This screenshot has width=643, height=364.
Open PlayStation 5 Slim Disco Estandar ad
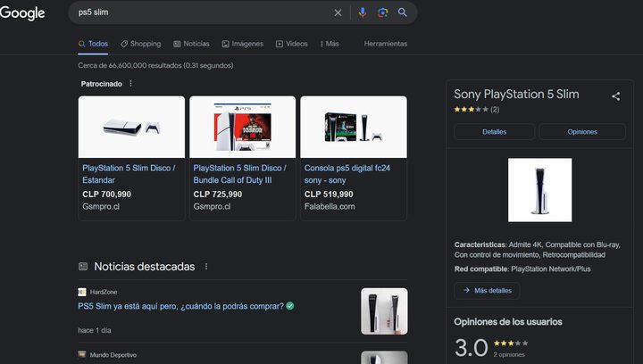pyautogui.click(x=129, y=173)
